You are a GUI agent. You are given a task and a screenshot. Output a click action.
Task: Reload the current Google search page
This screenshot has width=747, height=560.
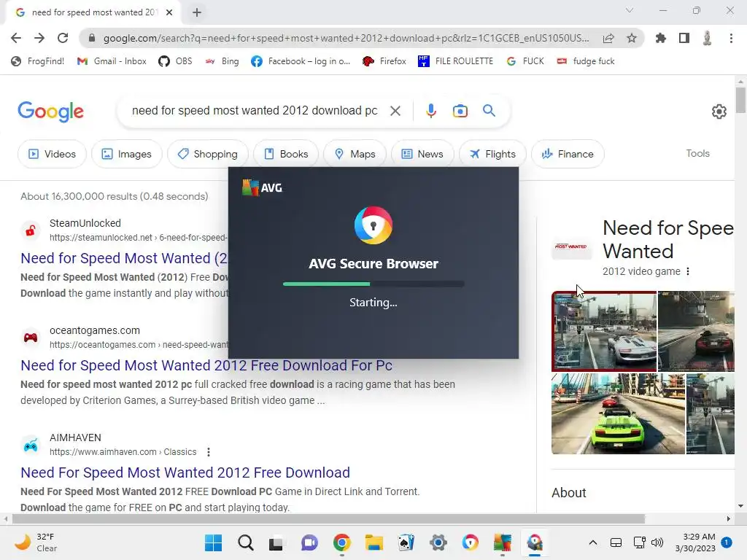(63, 38)
